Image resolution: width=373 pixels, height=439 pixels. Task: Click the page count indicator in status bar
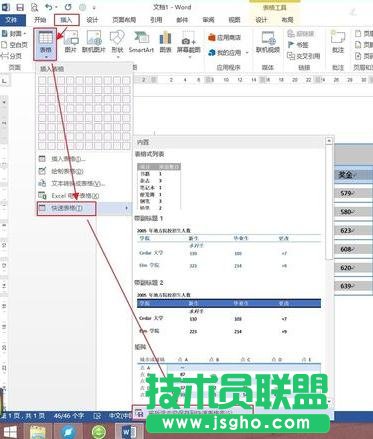click(23, 416)
